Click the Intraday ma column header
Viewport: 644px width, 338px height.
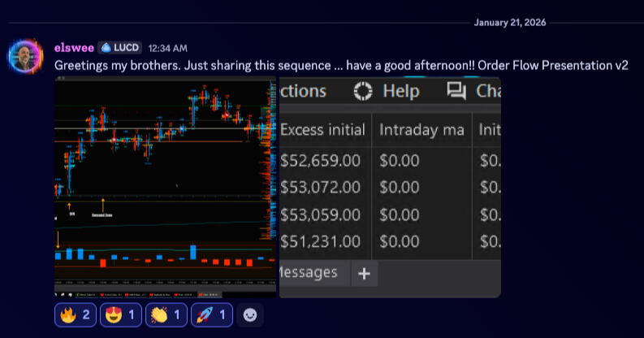421,130
